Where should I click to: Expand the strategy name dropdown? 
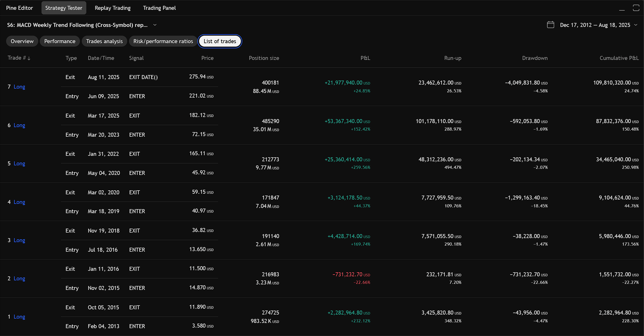pyautogui.click(x=155, y=25)
